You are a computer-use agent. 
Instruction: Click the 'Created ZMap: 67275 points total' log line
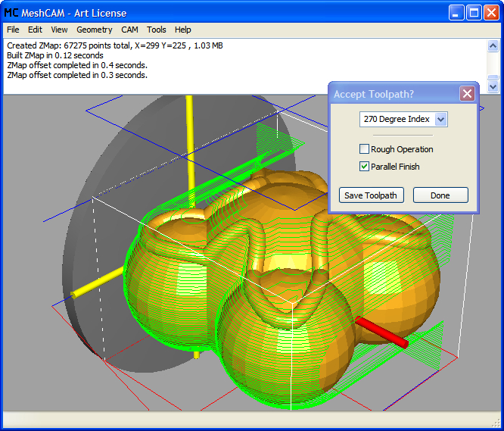pos(115,45)
